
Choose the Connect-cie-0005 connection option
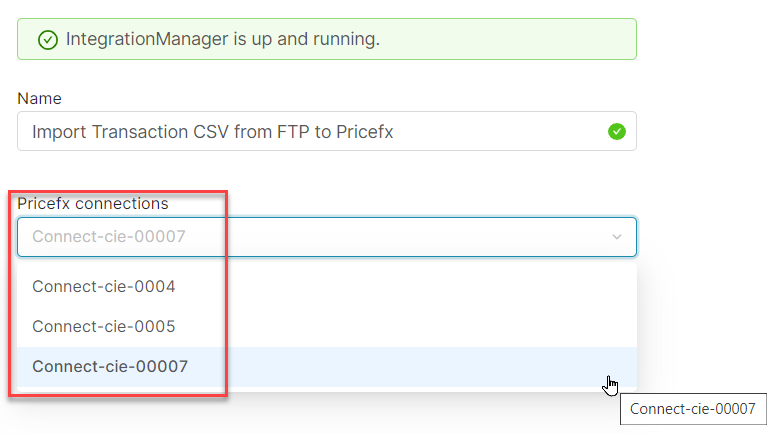click(104, 327)
